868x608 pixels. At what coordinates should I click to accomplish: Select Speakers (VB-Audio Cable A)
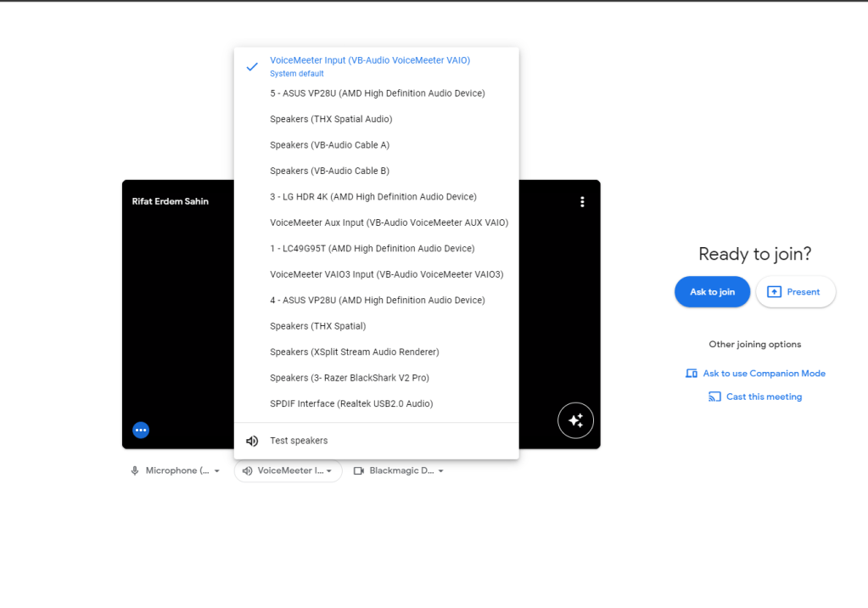pyautogui.click(x=377, y=145)
